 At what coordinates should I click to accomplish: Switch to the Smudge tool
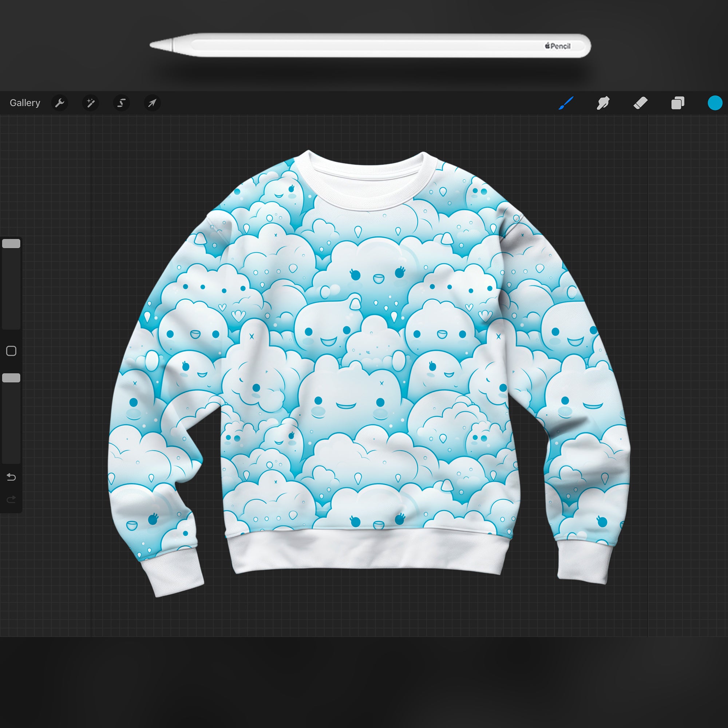pos(603,103)
